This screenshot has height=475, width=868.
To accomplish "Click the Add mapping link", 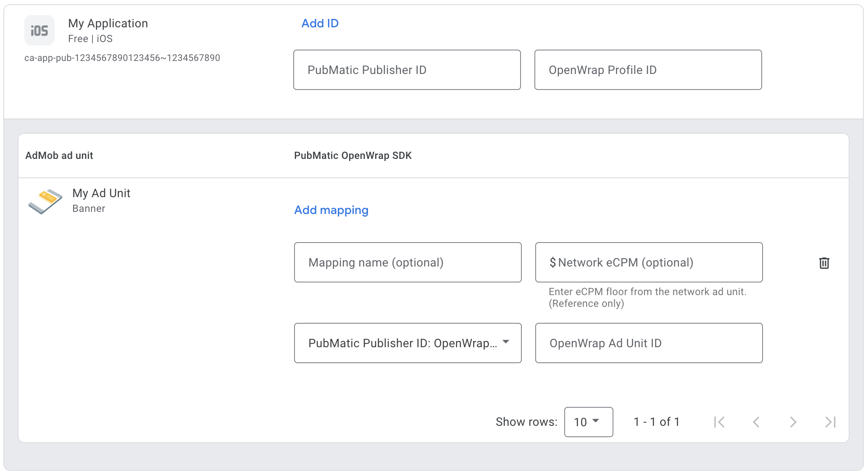I will click(331, 210).
